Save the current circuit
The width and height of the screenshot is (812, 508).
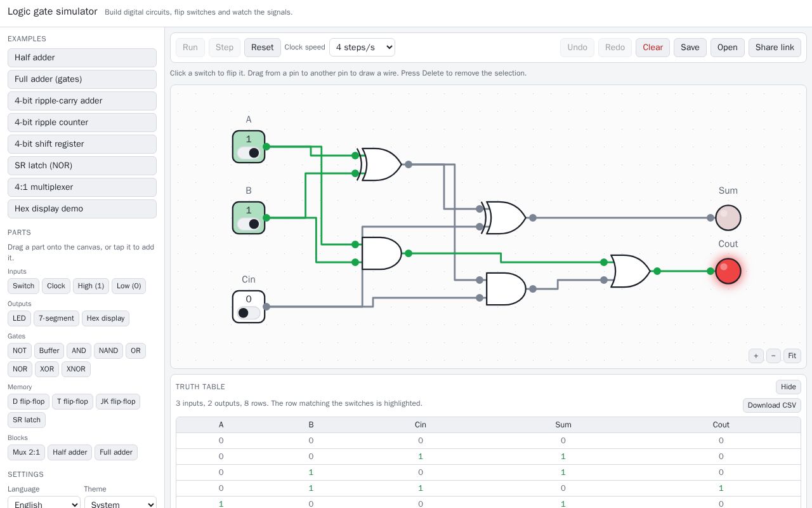pos(690,47)
